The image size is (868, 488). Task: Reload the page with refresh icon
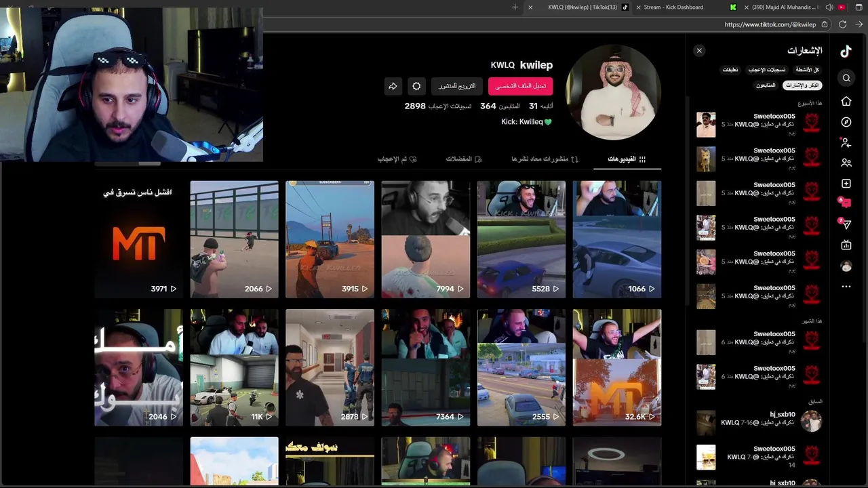842,24
